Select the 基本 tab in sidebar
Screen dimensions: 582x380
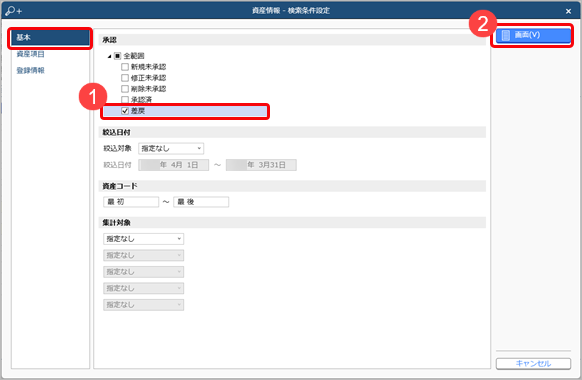point(50,37)
